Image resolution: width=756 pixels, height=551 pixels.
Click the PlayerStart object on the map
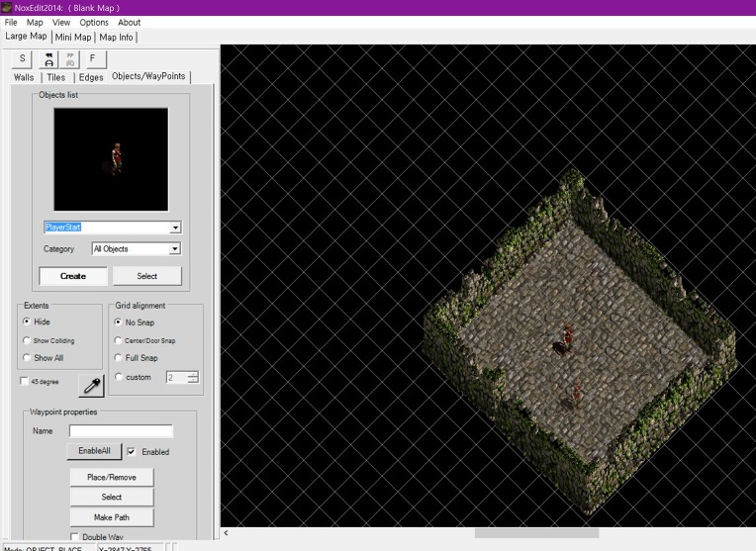point(562,339)
